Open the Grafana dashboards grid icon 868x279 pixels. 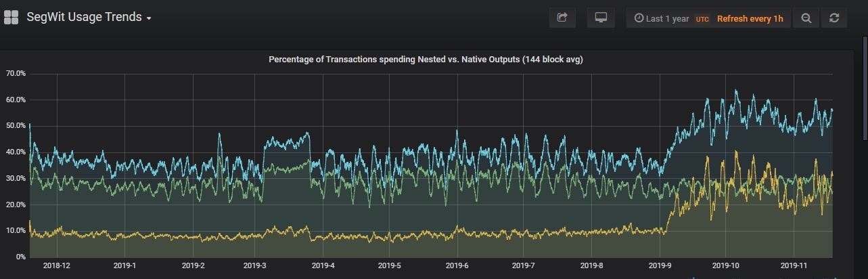click(x=11, y=18)
